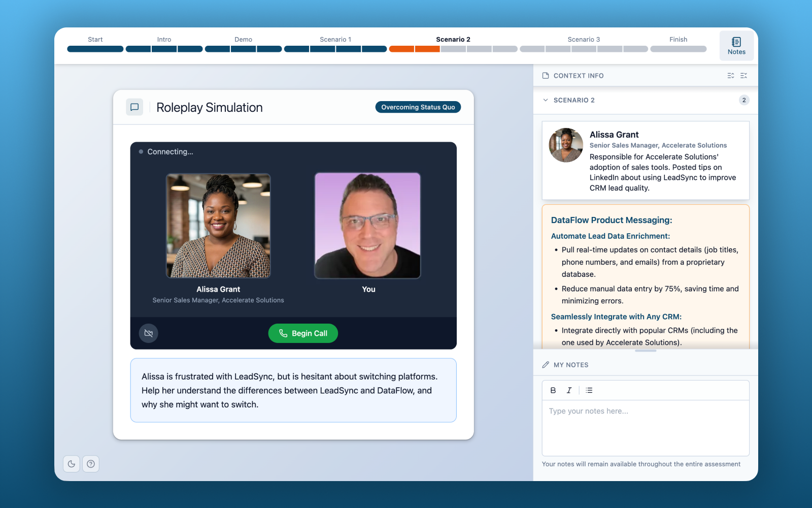Insert bulleted list in notes

[589, 390]
